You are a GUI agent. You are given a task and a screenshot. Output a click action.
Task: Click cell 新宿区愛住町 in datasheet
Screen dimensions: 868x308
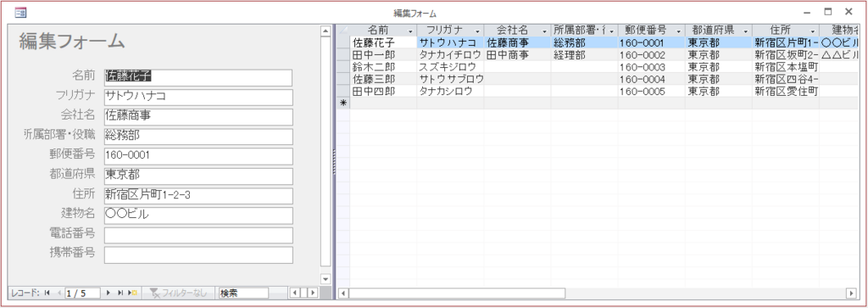786,91
